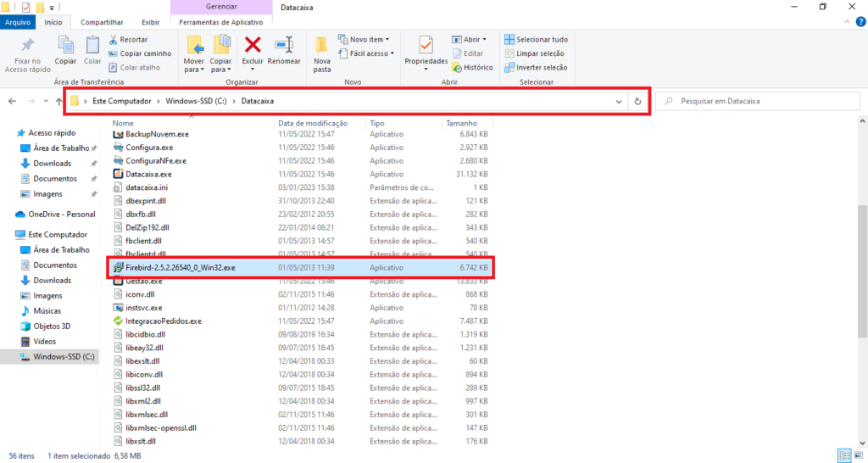Viewport: 868px width, 463px height.
Task: Expand the Fácil acesso dropdown
Action: [x=364, y=53]
